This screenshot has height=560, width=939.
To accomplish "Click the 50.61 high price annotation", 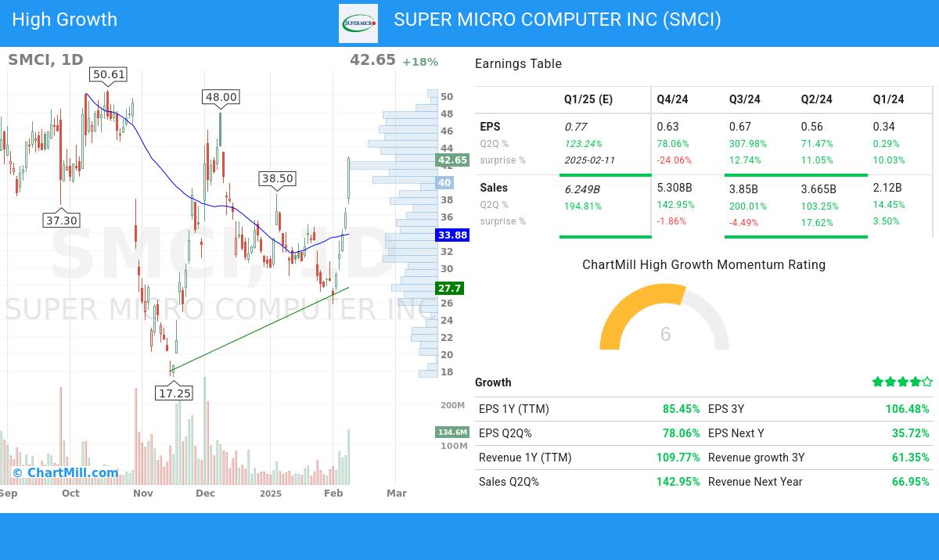I will pos(108,75).
